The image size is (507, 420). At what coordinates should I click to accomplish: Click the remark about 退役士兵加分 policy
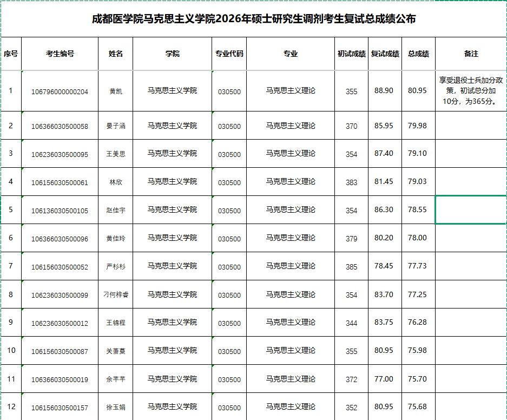pos(471,90)
